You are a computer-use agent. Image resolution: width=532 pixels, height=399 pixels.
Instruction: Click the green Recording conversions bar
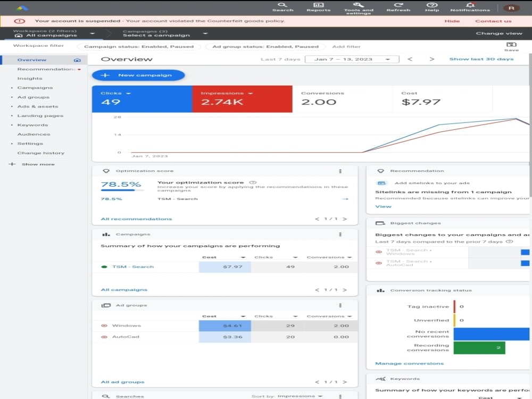coord(479,348)
